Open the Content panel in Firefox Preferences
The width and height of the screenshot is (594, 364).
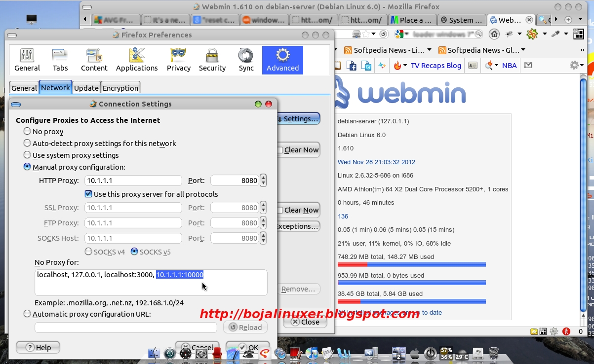click(94, 60)
